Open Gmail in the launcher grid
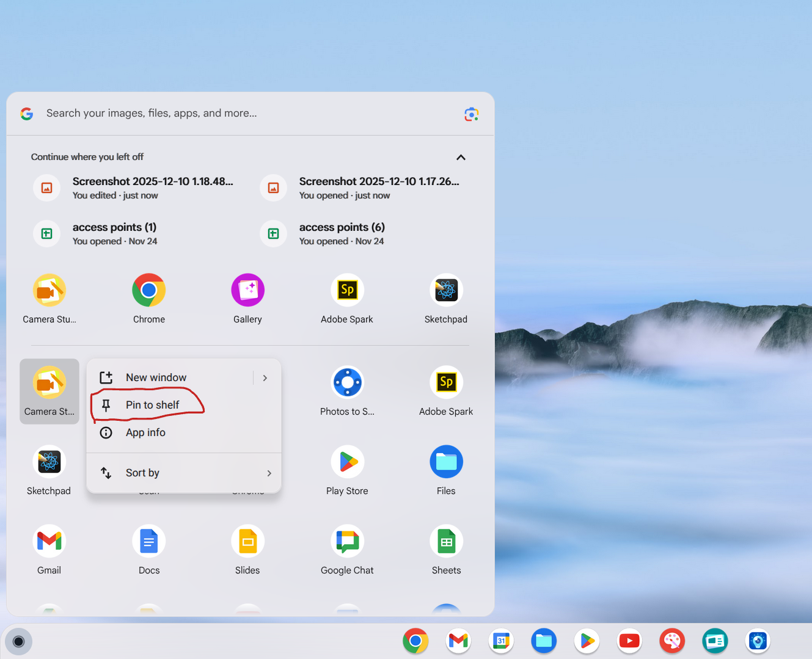The height and width of the screenshot is (659, 812). tap(49, 542)
